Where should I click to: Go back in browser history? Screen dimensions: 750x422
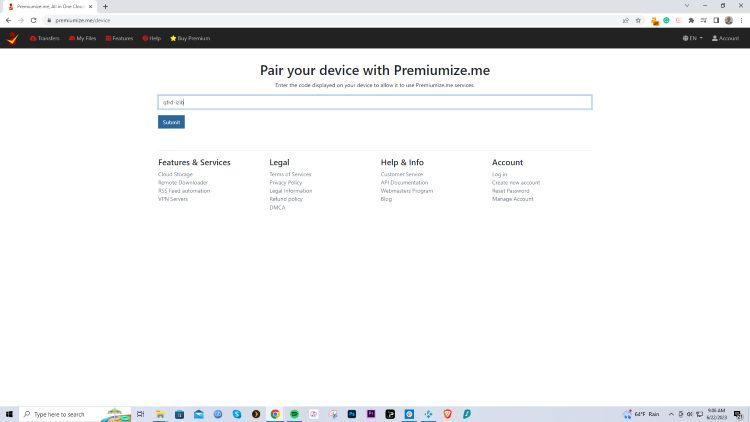[9, 20]
